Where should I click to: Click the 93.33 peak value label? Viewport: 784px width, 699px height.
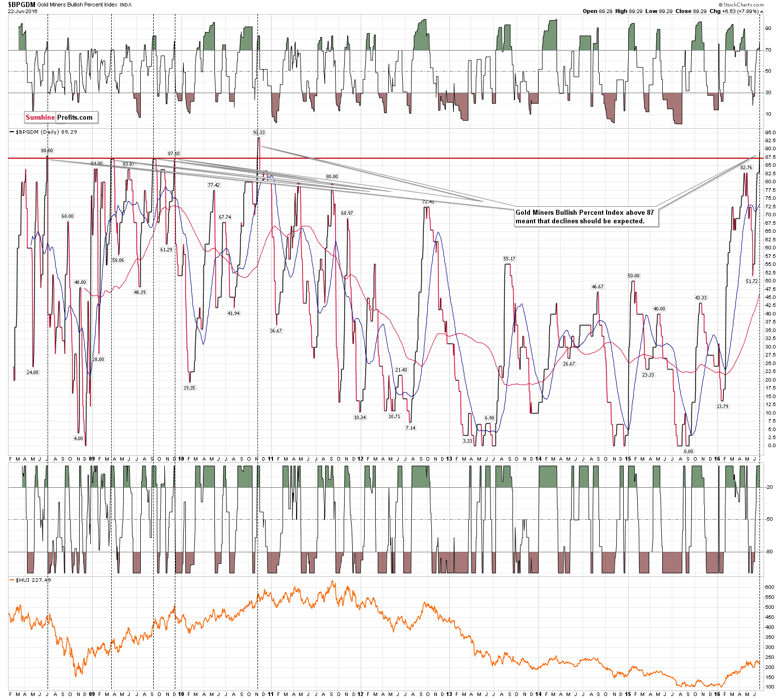259,133
